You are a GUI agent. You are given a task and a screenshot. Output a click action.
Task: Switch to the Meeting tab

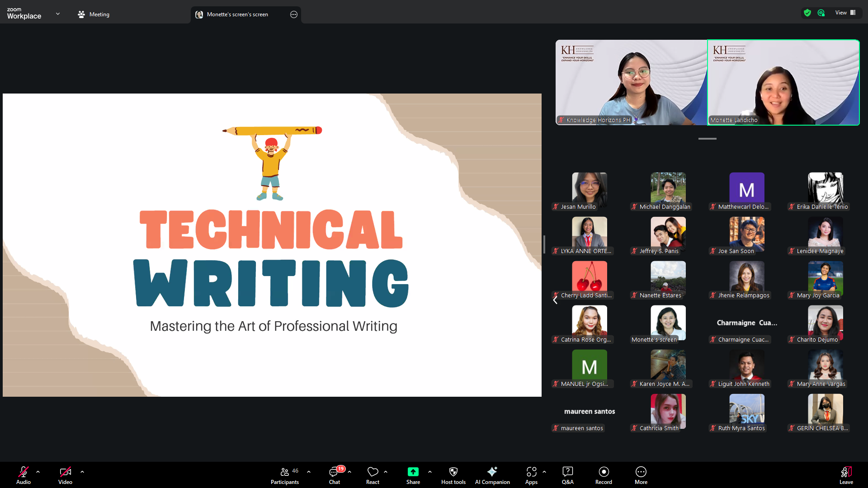tap(94, 14)
